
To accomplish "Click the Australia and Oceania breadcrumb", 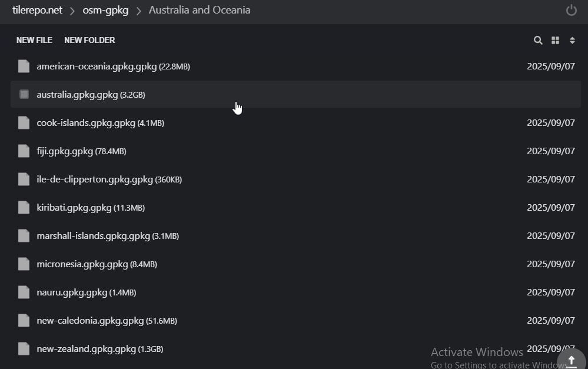I will coord(200,10).
